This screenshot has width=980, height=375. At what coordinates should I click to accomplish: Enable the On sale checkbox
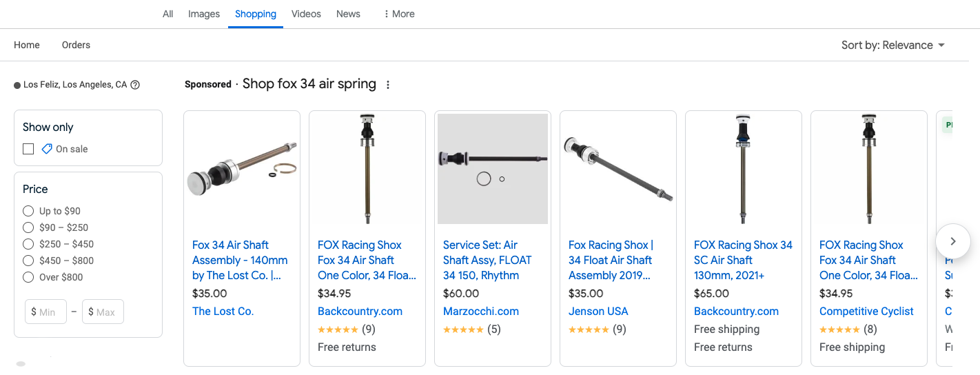click(x=28, y=149)
